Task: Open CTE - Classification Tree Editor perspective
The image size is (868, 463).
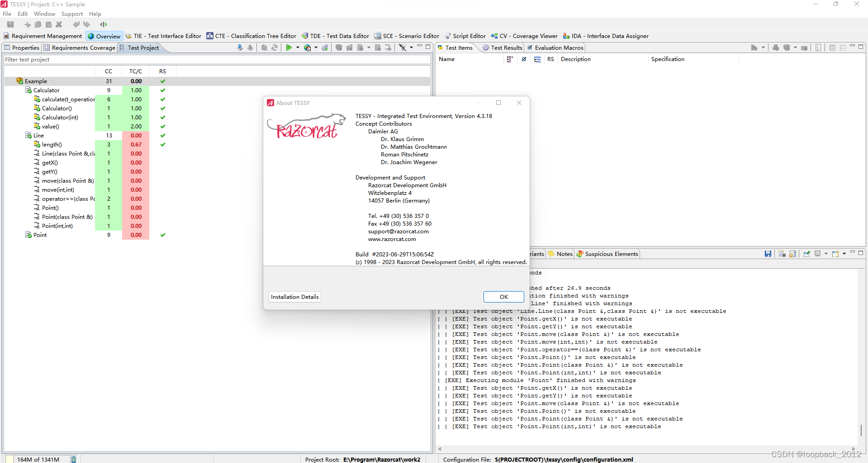Action: click(x=251, y=36)
